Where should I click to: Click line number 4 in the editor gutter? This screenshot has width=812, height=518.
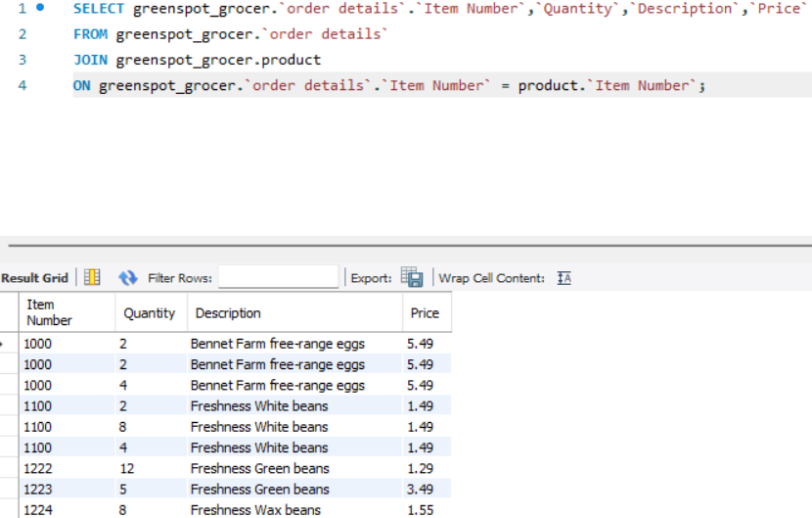pyautogui.click(x=23, y=85)
